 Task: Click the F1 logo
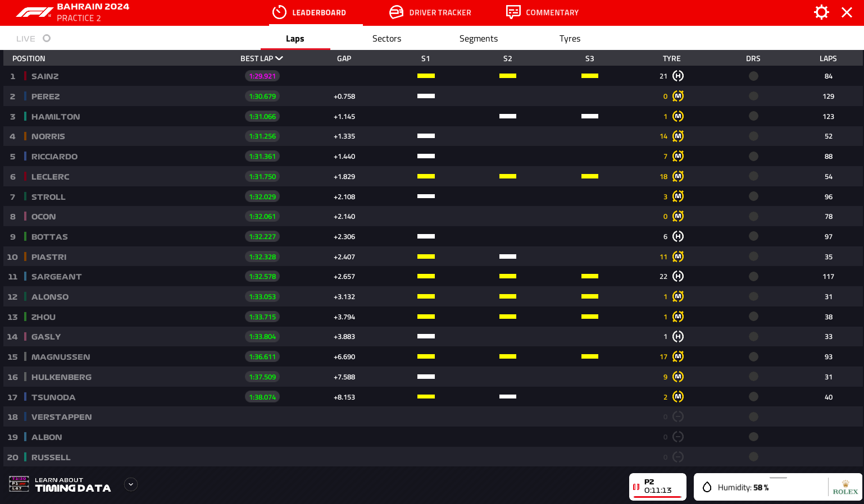click(34, 12)
